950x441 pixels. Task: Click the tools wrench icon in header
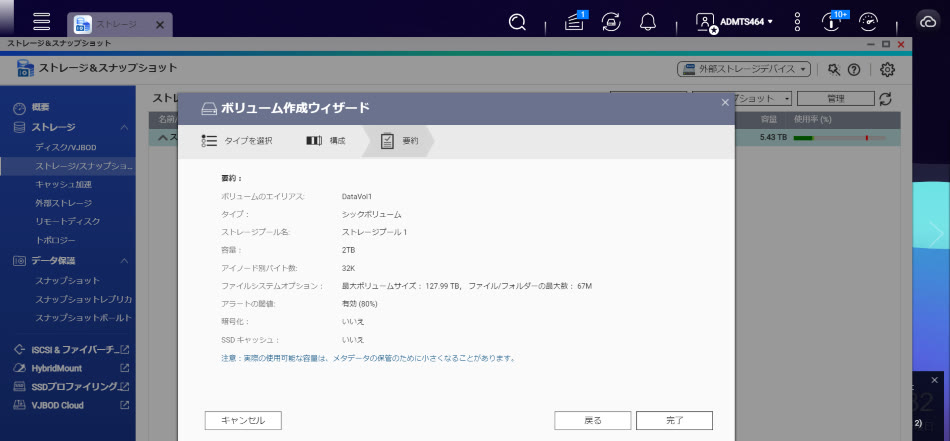point(834,70)
